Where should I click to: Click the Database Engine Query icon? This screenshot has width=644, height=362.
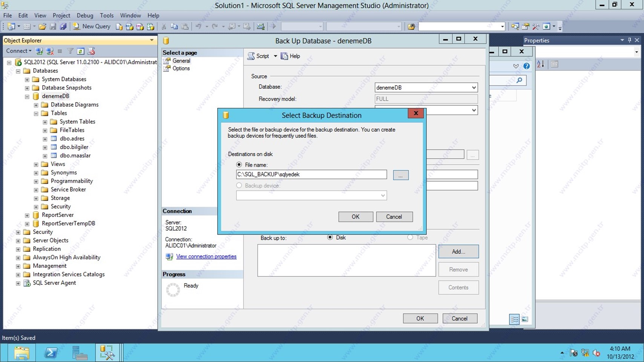coord(119,26)
